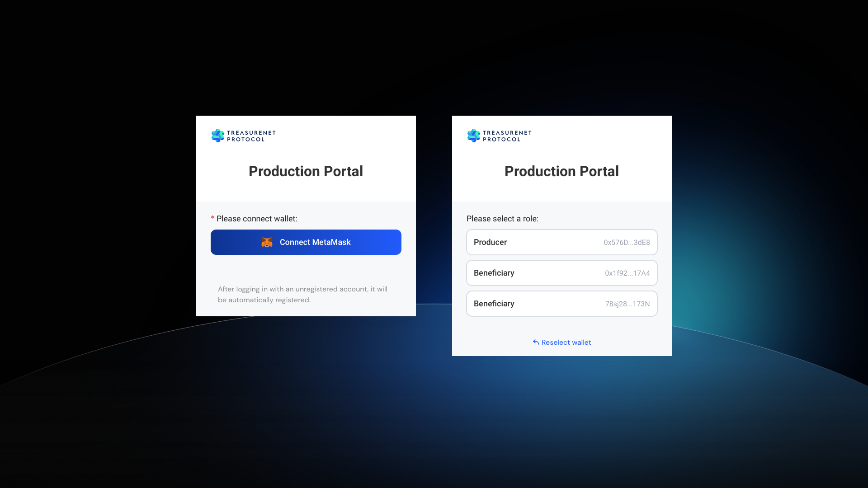The width and height of the screenshot is (868, 488).
Task: Click Treasurenet logo in connect wallet card
Action: [243, 136]
